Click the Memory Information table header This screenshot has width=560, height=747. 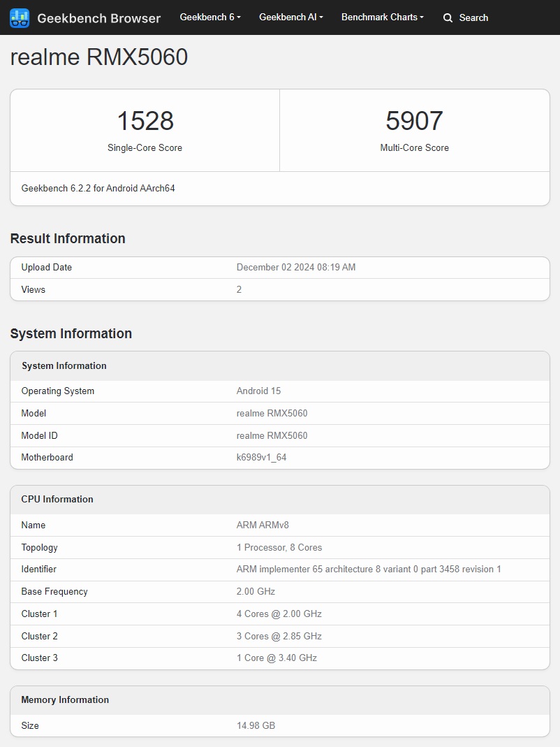point(65,700)
